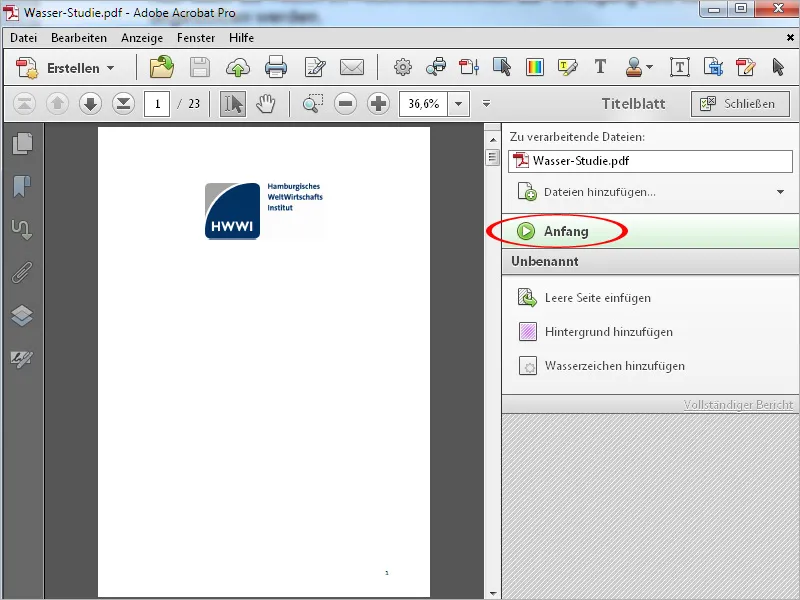
Task: Click Dateien hinzufügen button
Action: click(x=587, y=192)
